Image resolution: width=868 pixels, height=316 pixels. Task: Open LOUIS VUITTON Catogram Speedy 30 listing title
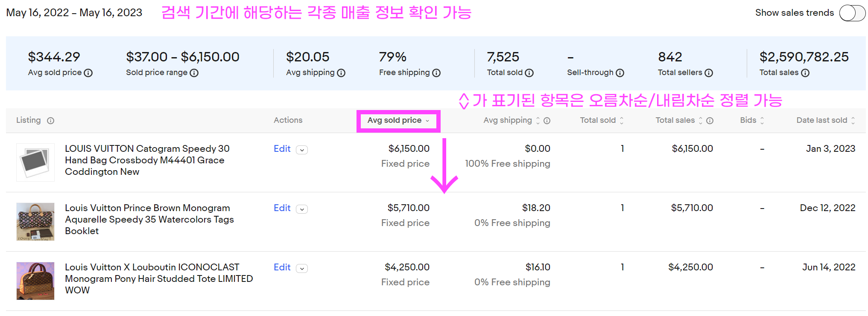147,160
